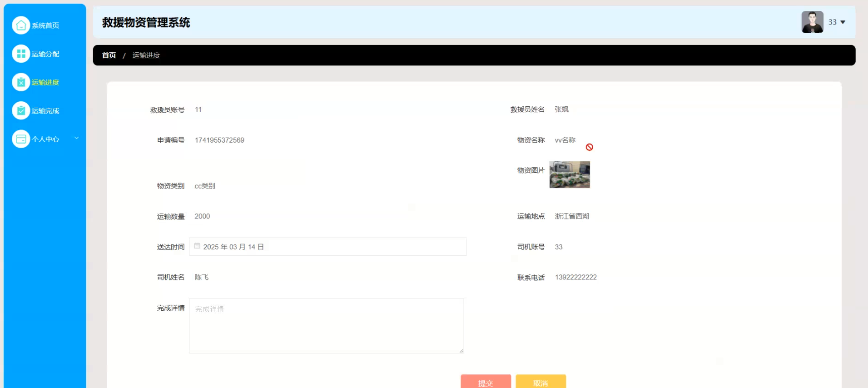
Task: Click the 取消 cancel button
Action: [541, 382]
